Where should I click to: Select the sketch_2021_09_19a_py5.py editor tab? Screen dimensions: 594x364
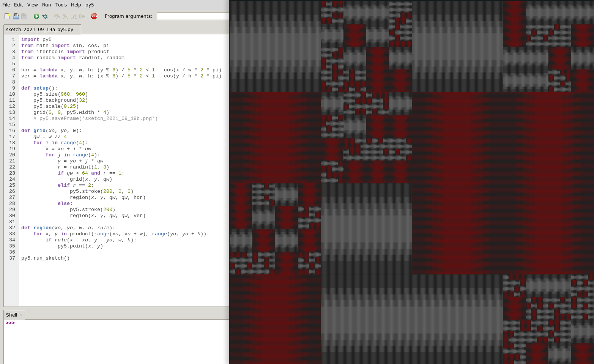coord(39,30)
